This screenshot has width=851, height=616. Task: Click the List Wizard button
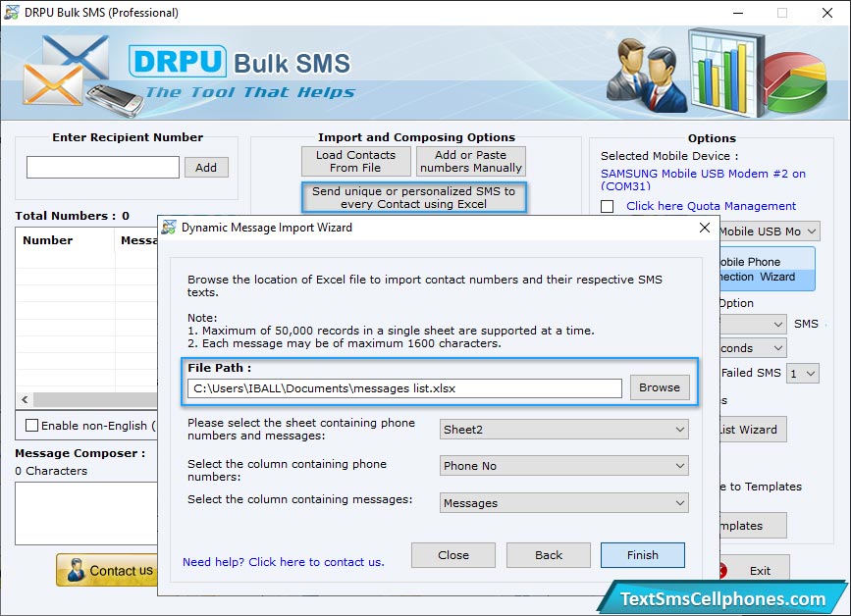coord(753,430)
